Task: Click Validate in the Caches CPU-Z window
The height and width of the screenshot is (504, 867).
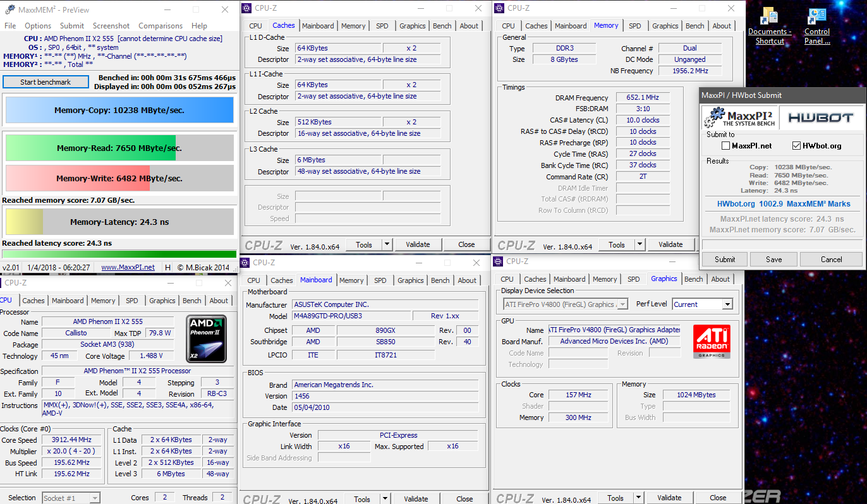Action: pyautogui.click(x=418, y=244)
